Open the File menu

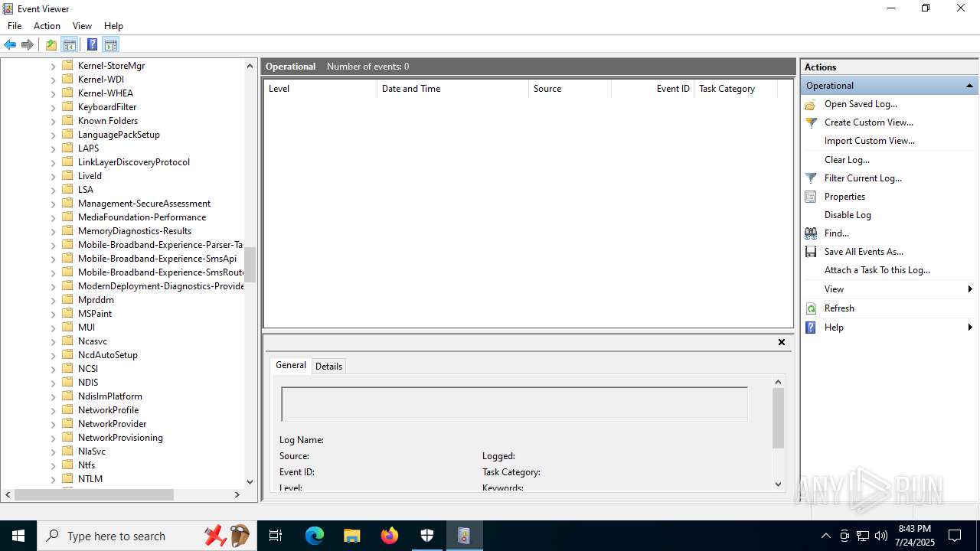pos(15,26)
